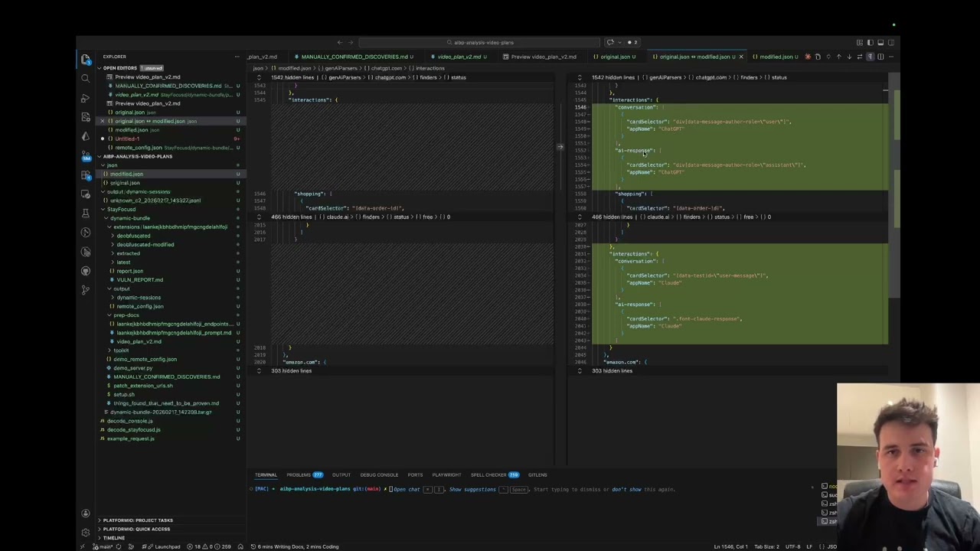Navigate back arrow in title bar
Image resolution: width=980 pixels, height=551 pixels.
point(340,42)
